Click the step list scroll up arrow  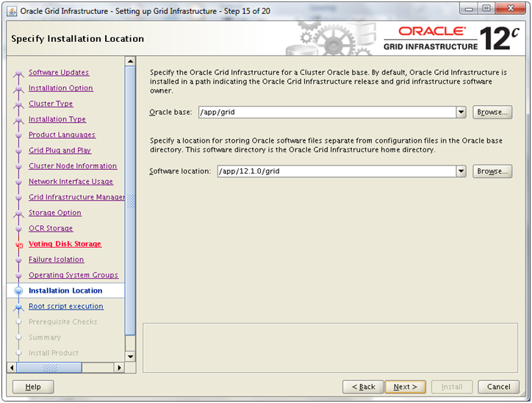click(x=130, y=61)
